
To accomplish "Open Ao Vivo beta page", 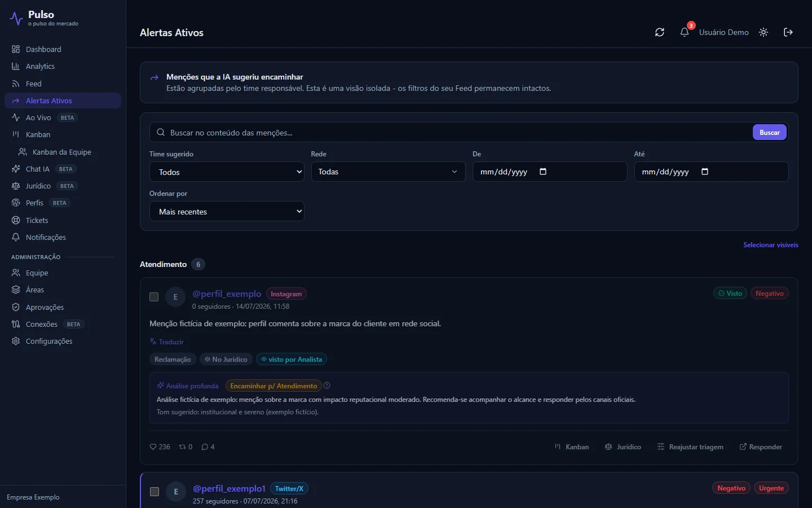I will point(63,117).
